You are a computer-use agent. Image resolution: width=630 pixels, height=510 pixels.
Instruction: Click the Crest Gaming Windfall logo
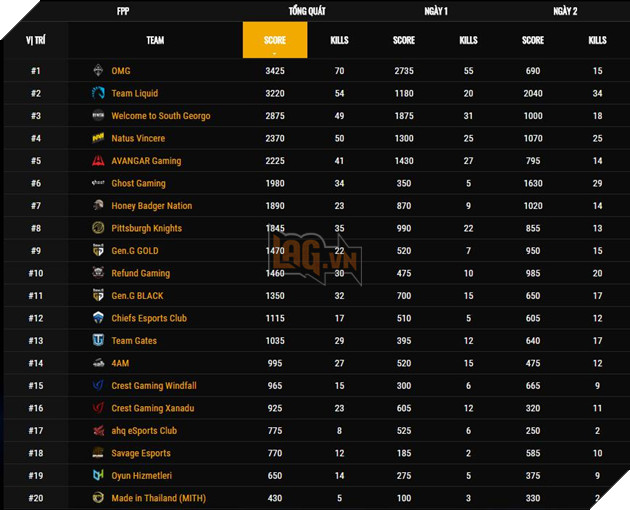coord(98,385)
